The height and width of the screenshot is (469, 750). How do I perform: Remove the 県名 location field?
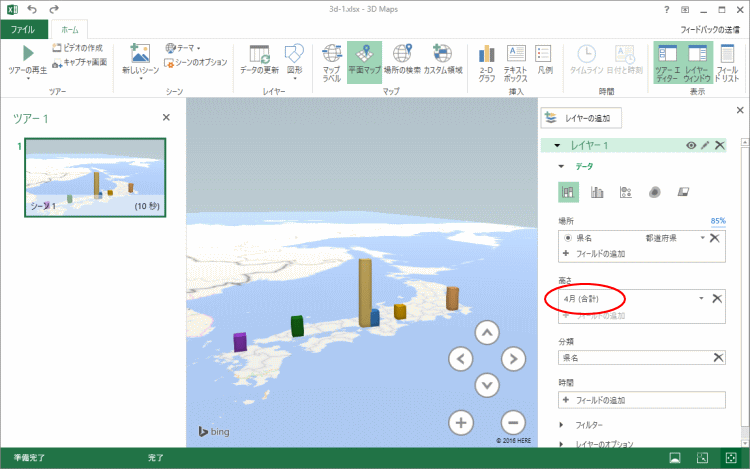point(715,238)
